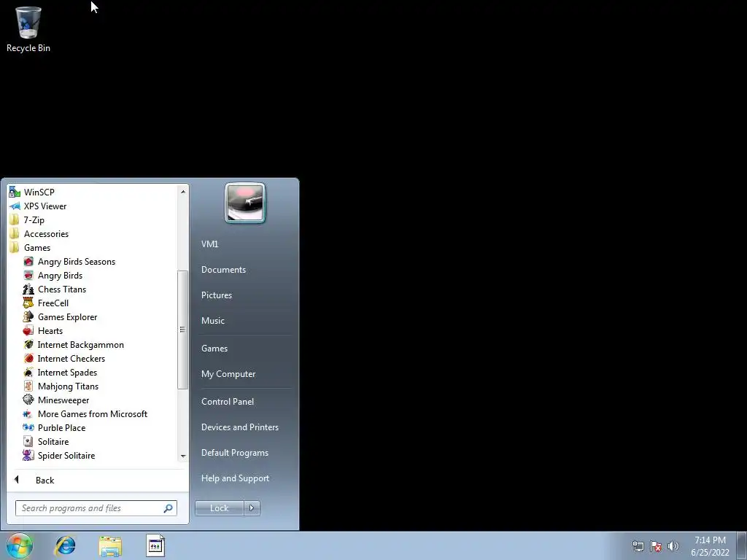This screenshot has width=747, height=560.
Task: Open Mahjong Titans icon
Action: [x=28, y=386]
